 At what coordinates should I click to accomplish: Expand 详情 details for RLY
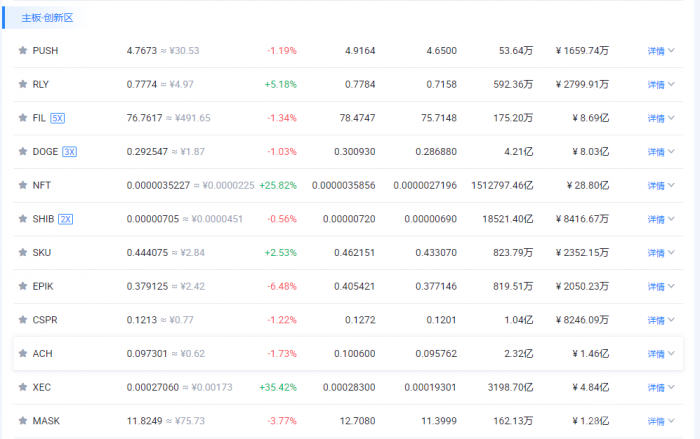pyautogui.click(x=661, y=84)
